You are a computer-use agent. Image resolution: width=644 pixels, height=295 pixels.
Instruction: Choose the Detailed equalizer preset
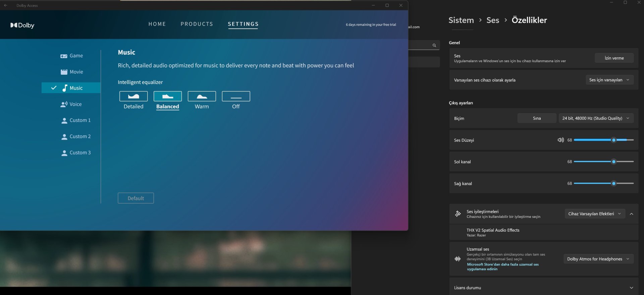[x=133, y=96]
